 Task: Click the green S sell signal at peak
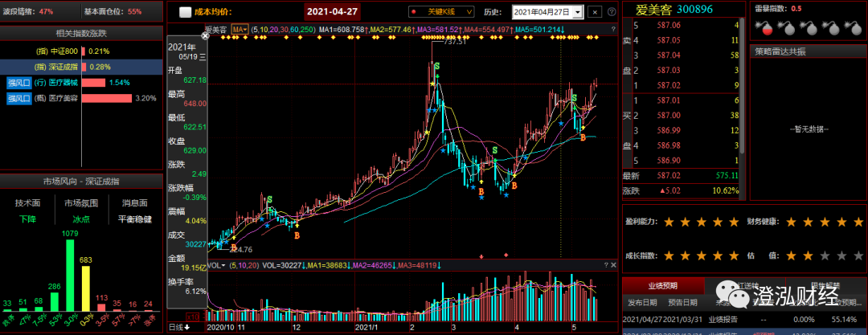(x=437, y=67)
